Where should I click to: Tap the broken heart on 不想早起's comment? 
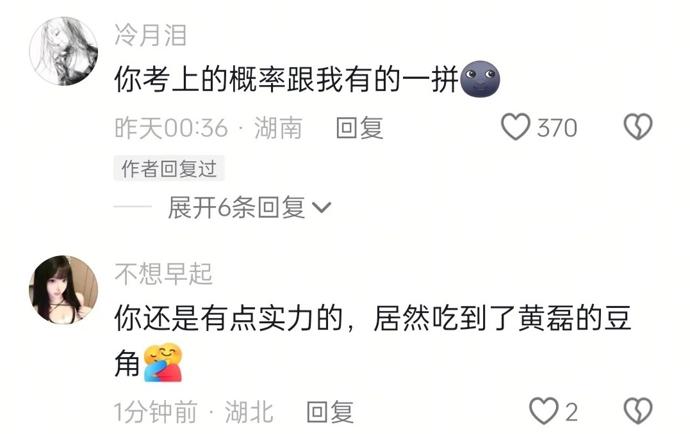(638, 411)
